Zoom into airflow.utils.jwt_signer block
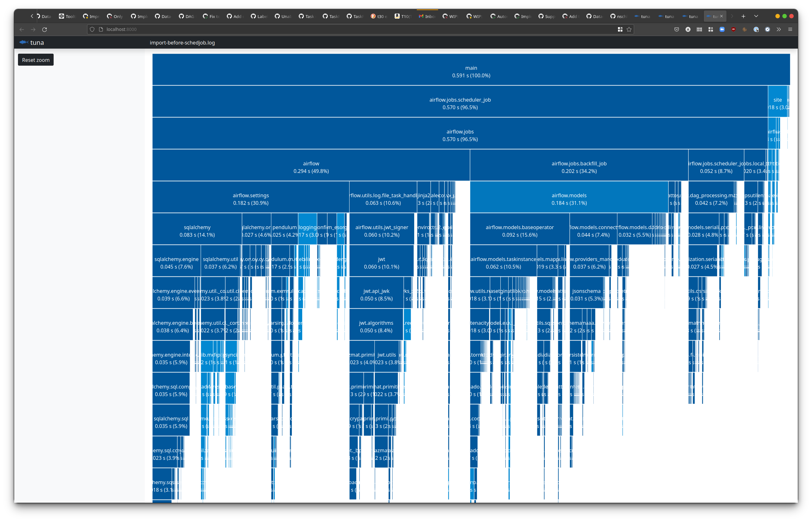This screenshot has width=812, height=522. tap(381, 231)
